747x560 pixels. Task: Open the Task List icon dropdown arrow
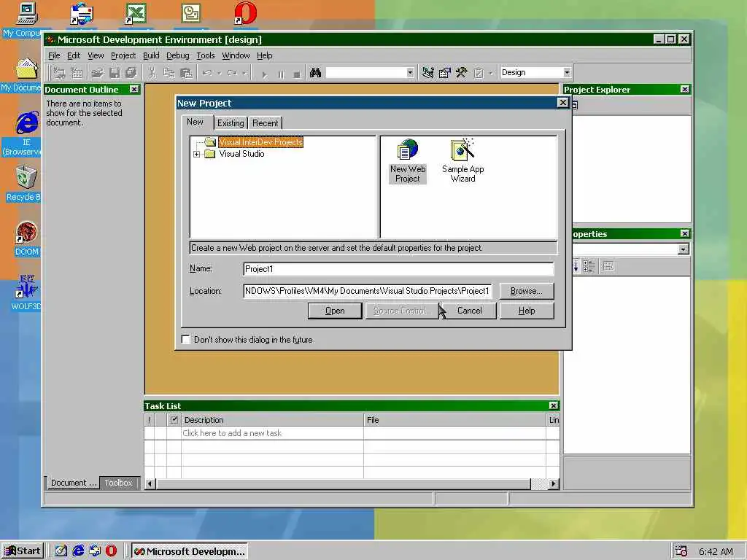click(x=491, y=74)
